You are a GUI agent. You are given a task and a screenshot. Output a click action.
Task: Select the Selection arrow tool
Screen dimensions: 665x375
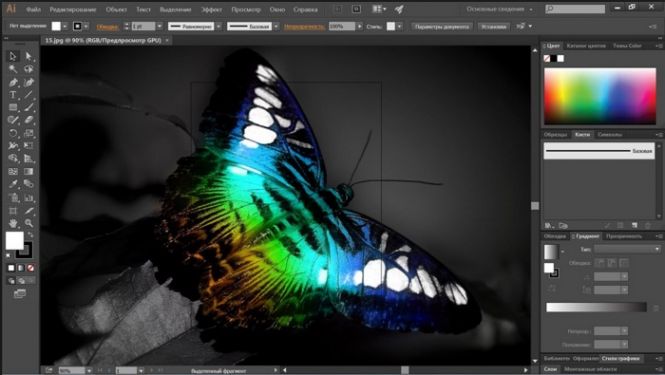tap(13, 56)
